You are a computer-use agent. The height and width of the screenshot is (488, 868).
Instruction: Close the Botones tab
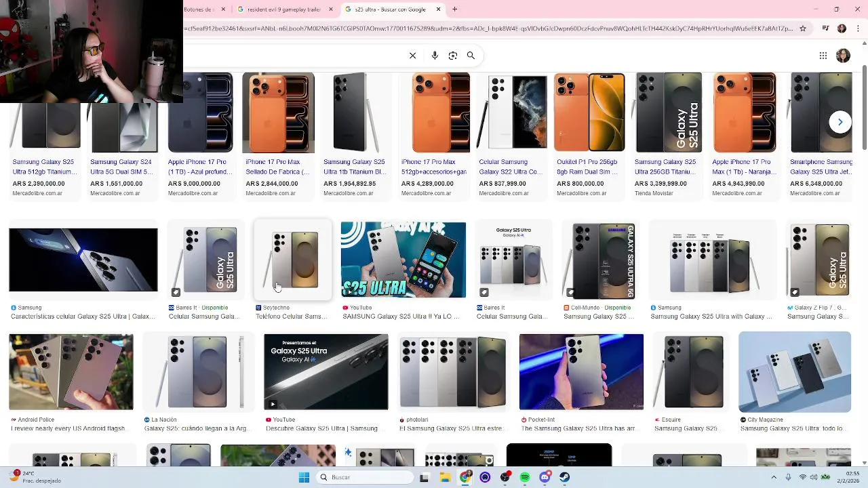(223, 9)
